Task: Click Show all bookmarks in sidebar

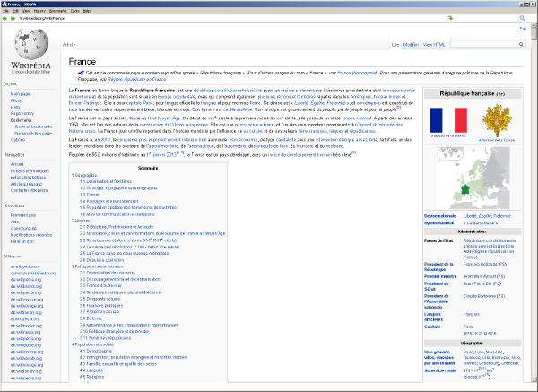Action: pos(33,126)
